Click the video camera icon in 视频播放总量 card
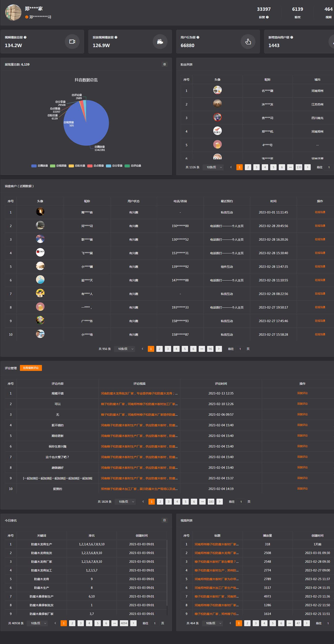Image resolution: width=334 pixels, height=644 pixels. tap(72, 41)
